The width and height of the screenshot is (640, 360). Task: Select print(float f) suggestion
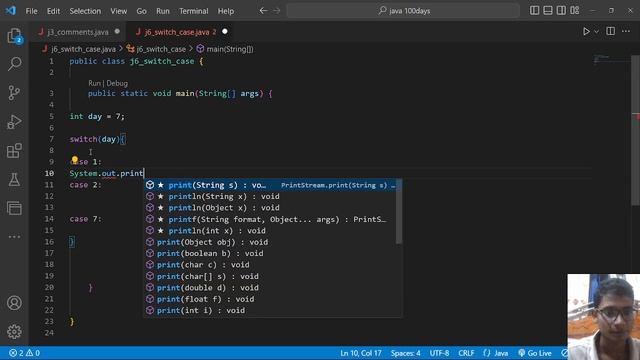pyautogui.click(x=270, y=299)
